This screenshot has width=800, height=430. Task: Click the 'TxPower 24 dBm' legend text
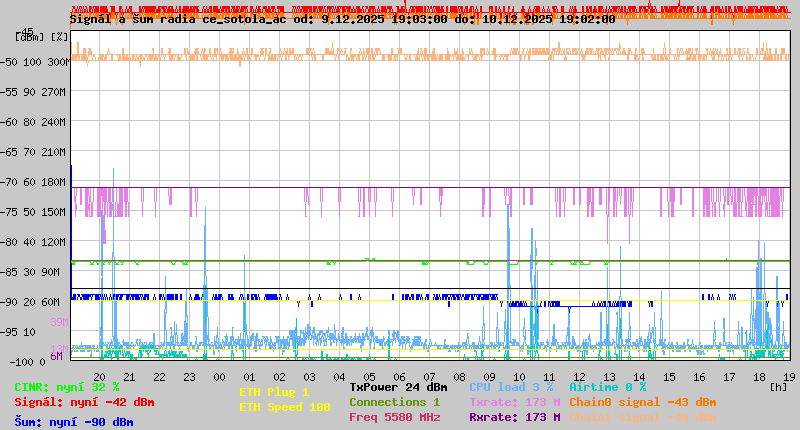(398, 387)
